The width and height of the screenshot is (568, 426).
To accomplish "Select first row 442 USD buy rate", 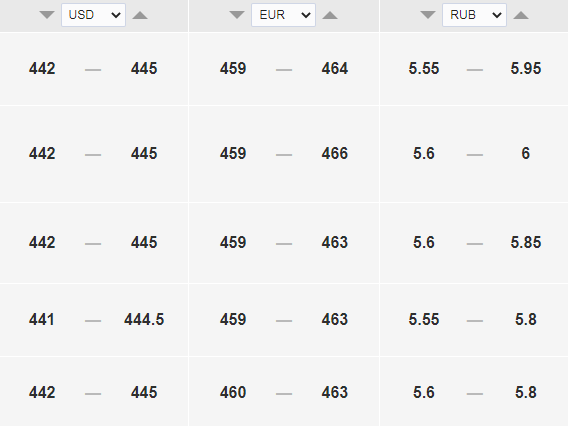I will pos(42,68).
